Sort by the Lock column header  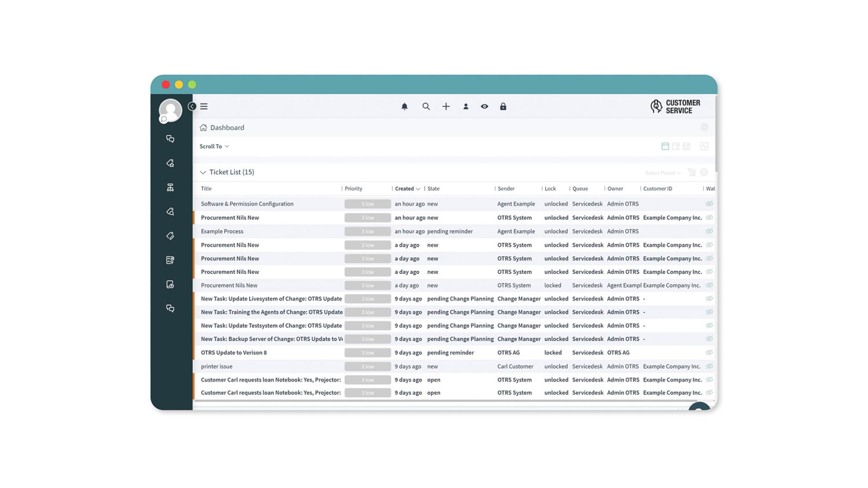tap(550, 189)
